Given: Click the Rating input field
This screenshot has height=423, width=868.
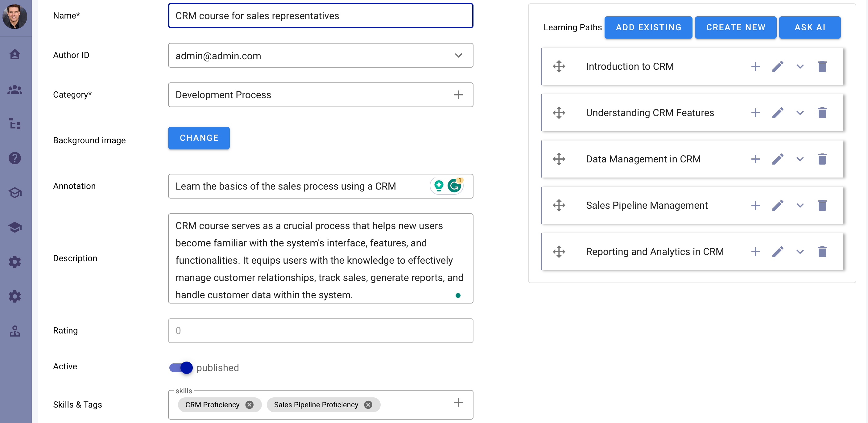Looking at the screenshot, I should (x=321, y=330).
